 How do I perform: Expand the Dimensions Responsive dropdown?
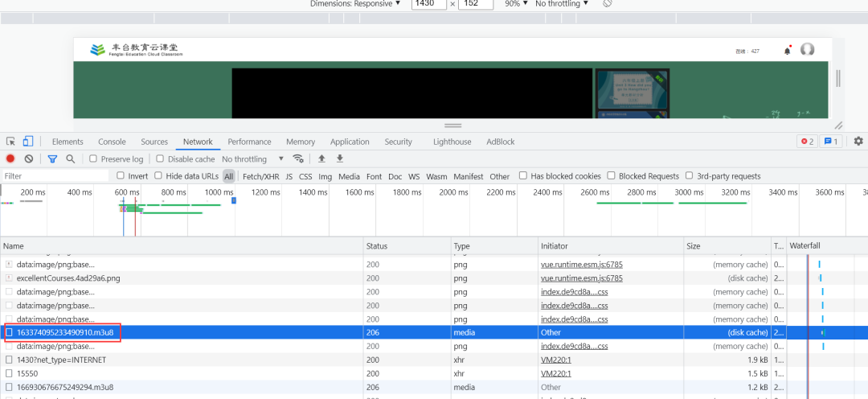[356, 4]
